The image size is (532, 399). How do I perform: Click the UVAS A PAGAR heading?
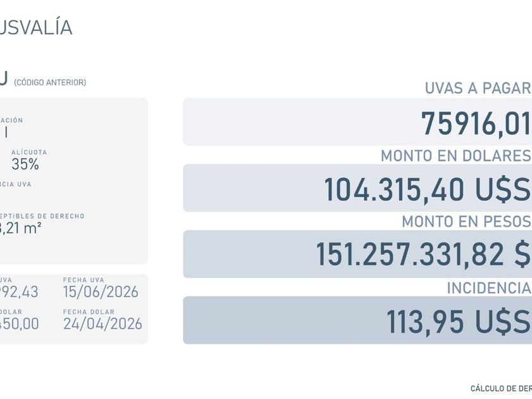click(x=478, y=88)
